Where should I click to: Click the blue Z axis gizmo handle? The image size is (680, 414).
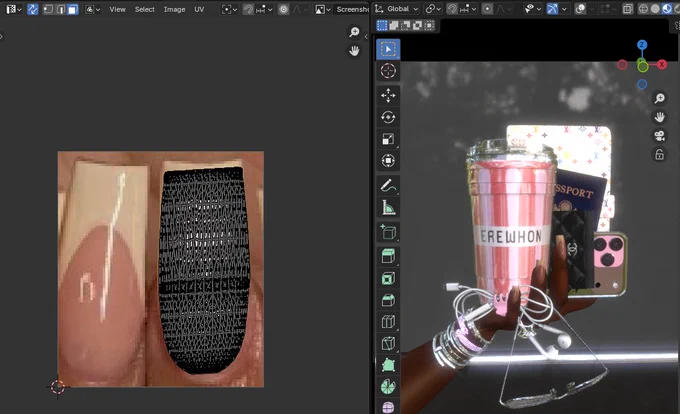[x=642, y=45]
